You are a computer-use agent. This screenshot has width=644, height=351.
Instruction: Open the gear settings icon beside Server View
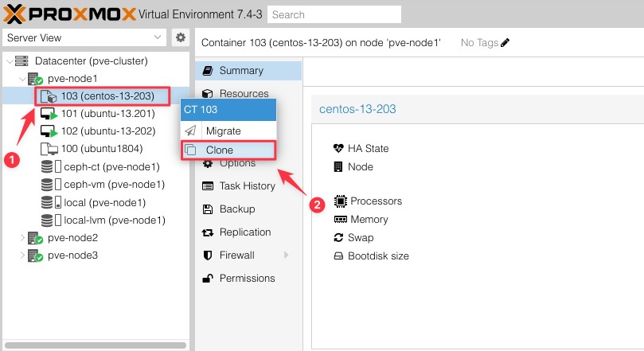pos(180,37)
